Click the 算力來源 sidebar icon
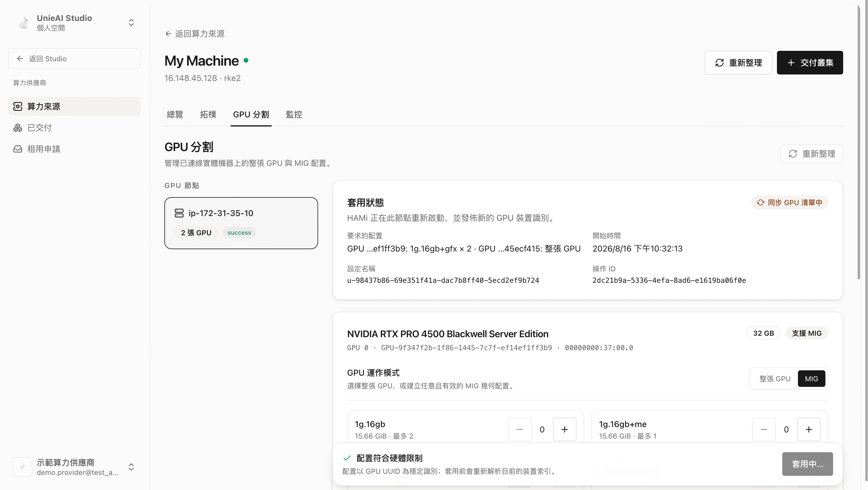 pos(18,106)
